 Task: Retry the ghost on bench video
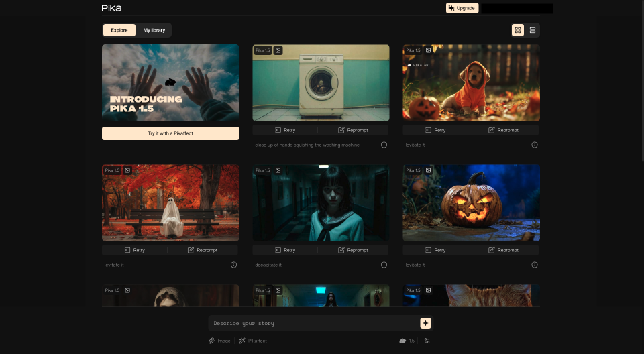coord(134,250)
